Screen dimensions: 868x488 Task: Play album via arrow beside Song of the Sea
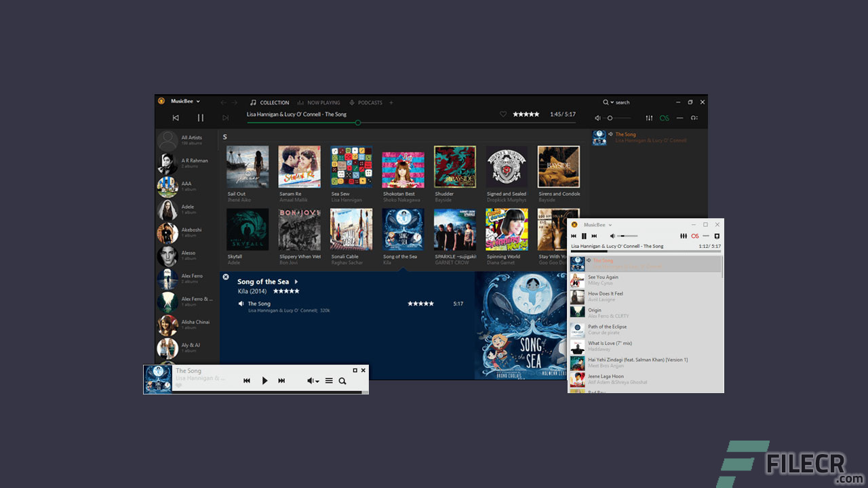pos(296,282)
